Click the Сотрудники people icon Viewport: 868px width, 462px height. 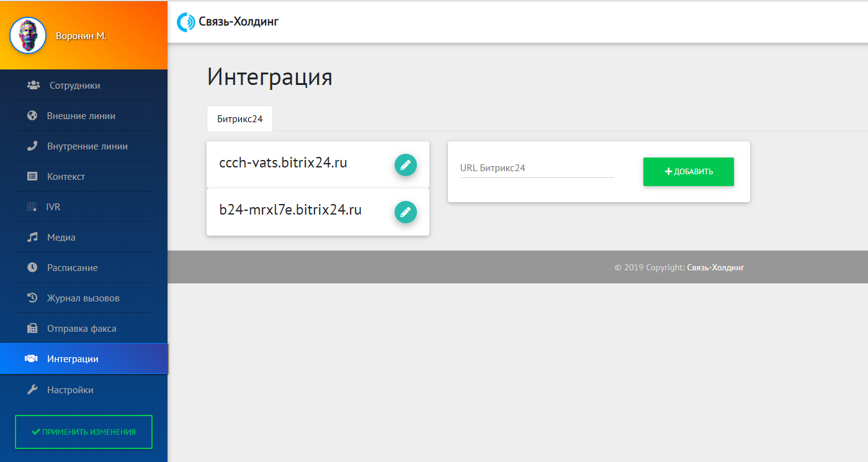click(x=34, y=86)
